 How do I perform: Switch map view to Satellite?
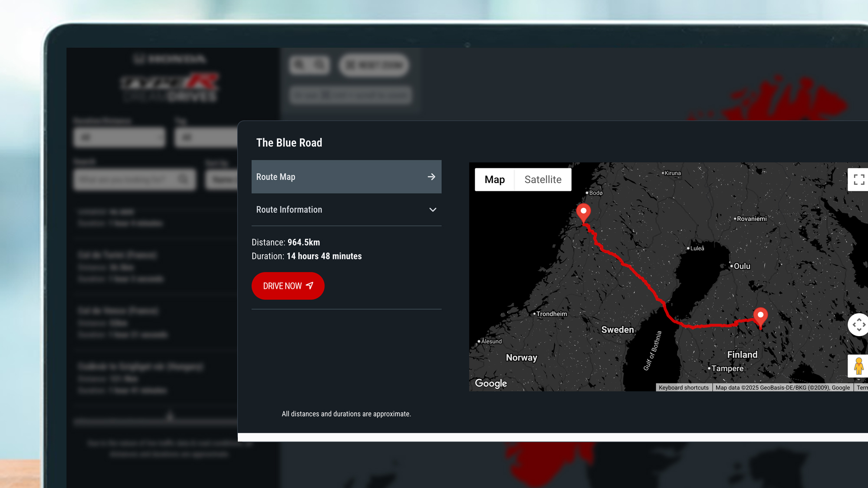pos(542,180)
